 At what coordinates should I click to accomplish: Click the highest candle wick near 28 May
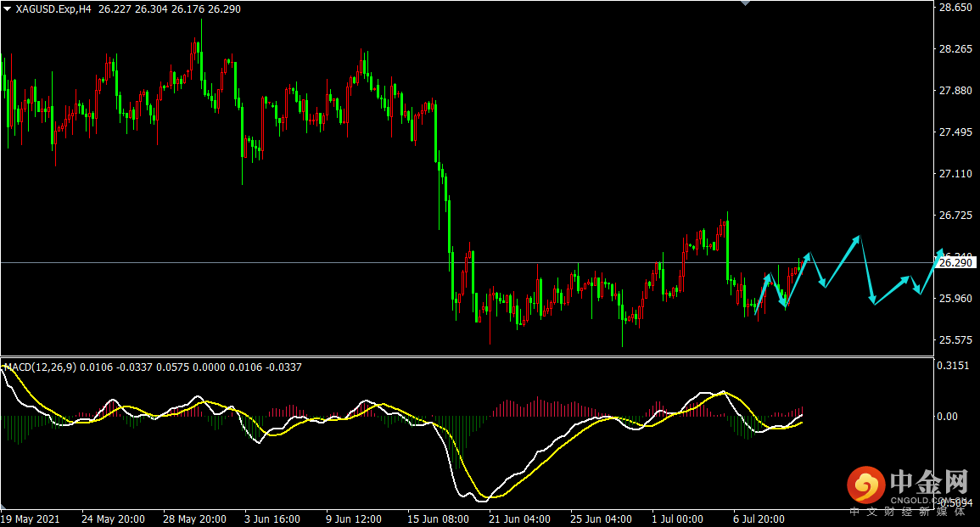click(201, 19)
